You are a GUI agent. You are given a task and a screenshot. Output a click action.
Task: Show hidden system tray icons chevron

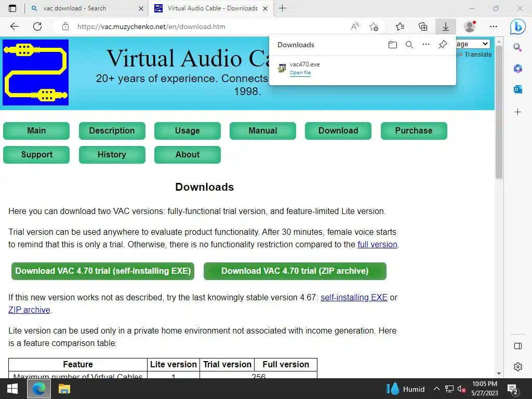coord(436,389)
